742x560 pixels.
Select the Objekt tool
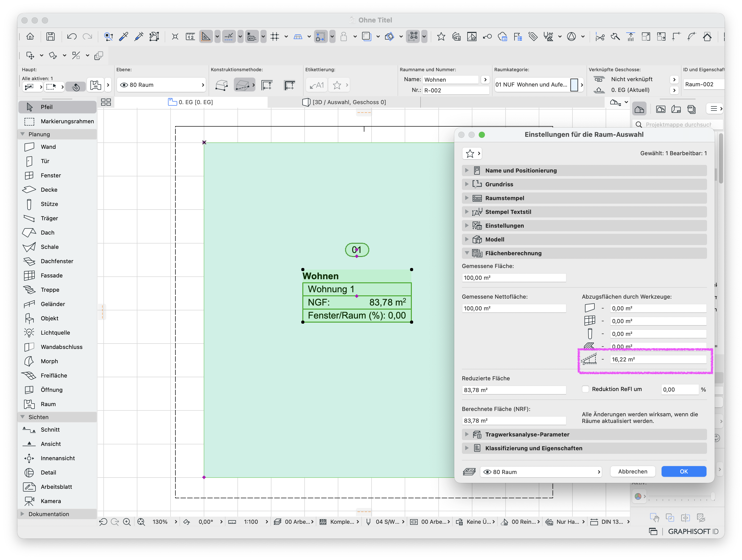[57, 319]
